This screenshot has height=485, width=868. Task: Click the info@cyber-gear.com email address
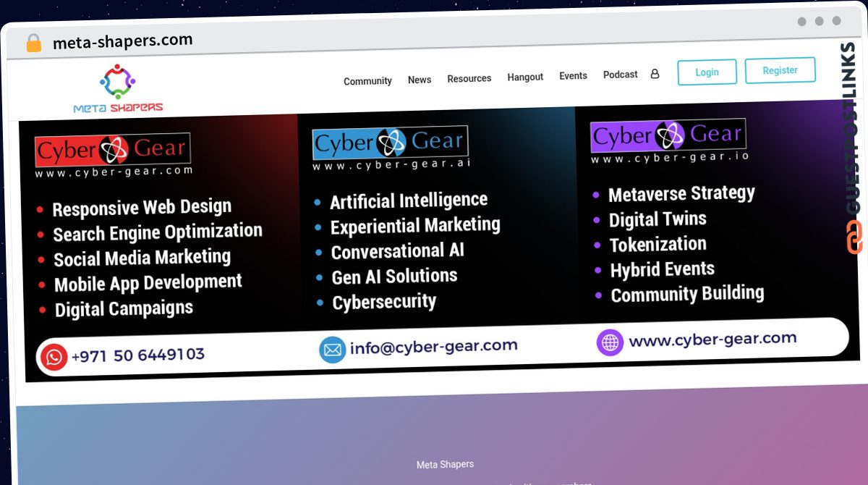coord(434,347)
